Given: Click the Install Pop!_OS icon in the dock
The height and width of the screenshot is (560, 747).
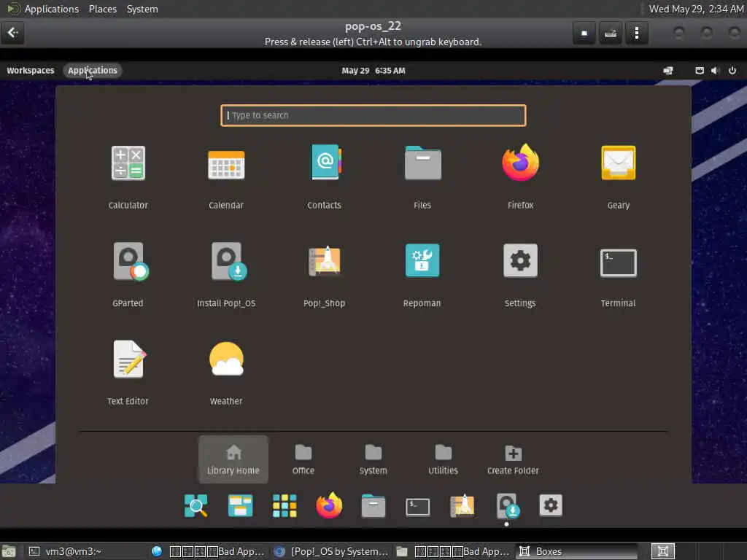Looking at the screenshot, I should [x=507, y=506].
